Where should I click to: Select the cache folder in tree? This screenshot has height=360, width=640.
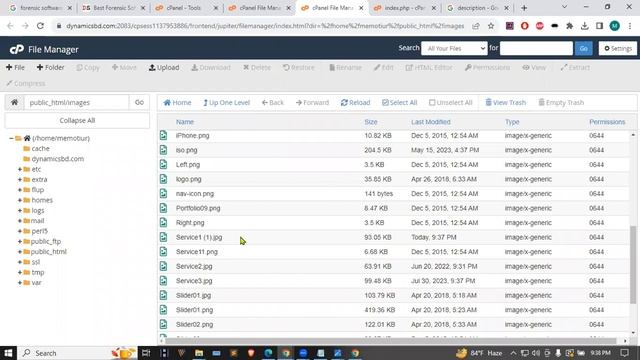pyautogui.click(x=40, y=149)
